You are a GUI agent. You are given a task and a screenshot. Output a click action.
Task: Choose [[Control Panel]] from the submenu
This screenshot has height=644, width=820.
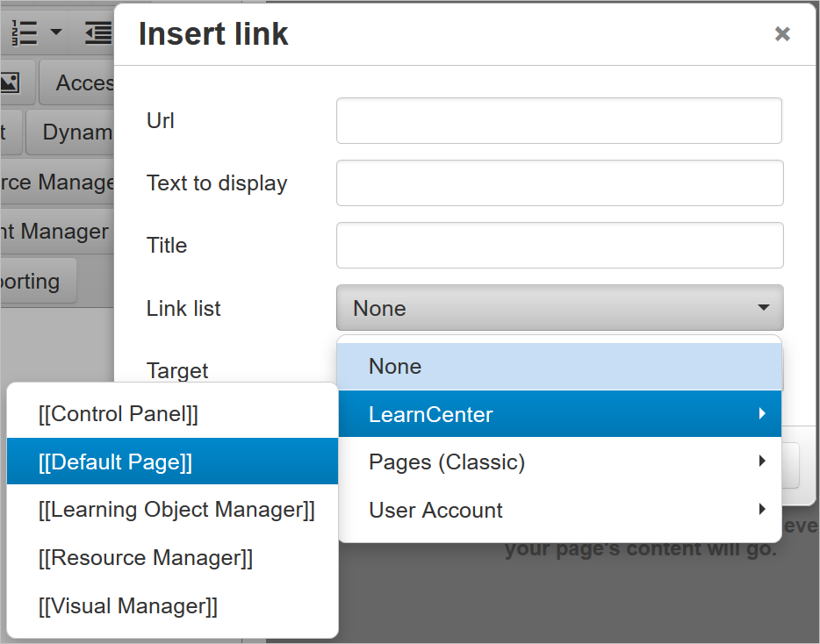tap(172, 414)
